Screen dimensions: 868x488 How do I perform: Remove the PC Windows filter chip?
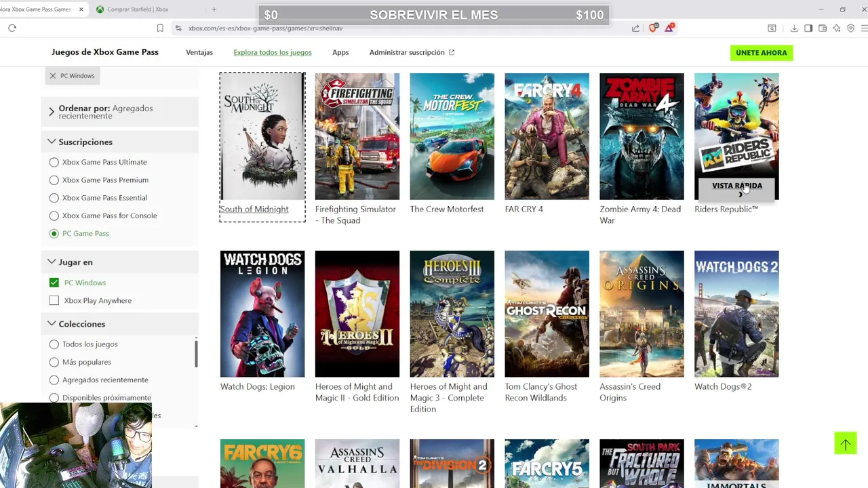(53, 75)
